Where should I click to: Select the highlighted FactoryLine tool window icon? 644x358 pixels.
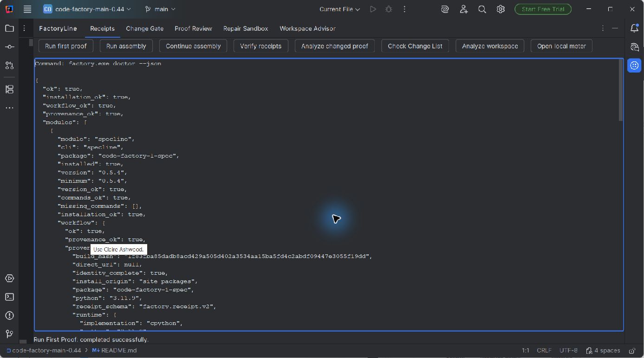(x=635, y=66)
